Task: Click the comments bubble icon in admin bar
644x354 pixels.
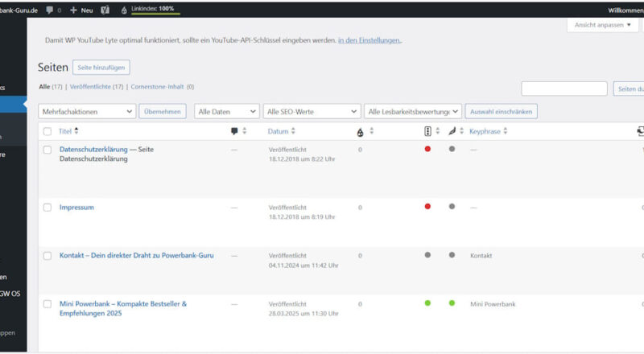Action: (x=50, y=10)
